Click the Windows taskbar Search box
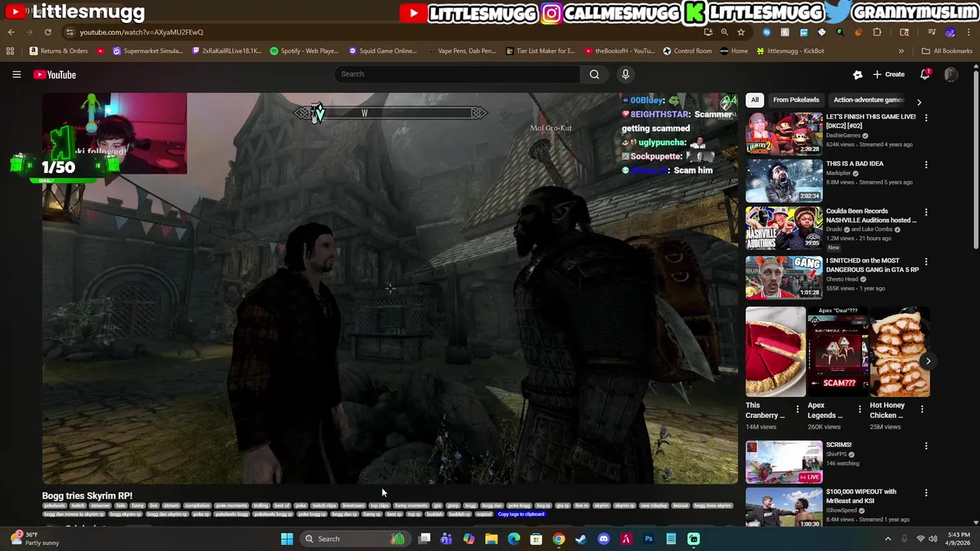980x551 pixels. coord(354,539)
